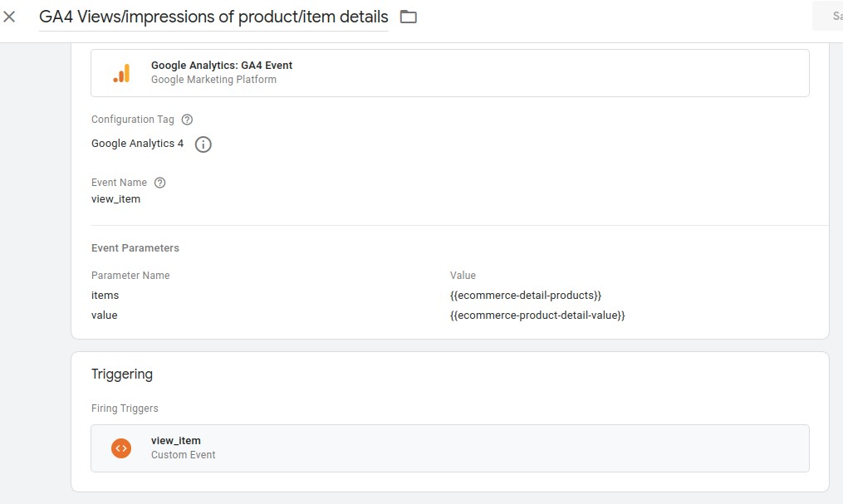Click the {{ecommerce-product-detail-value}} variable value
This screenshot has height=504, width=843.
pyautogui.click(x=537, y=316)
